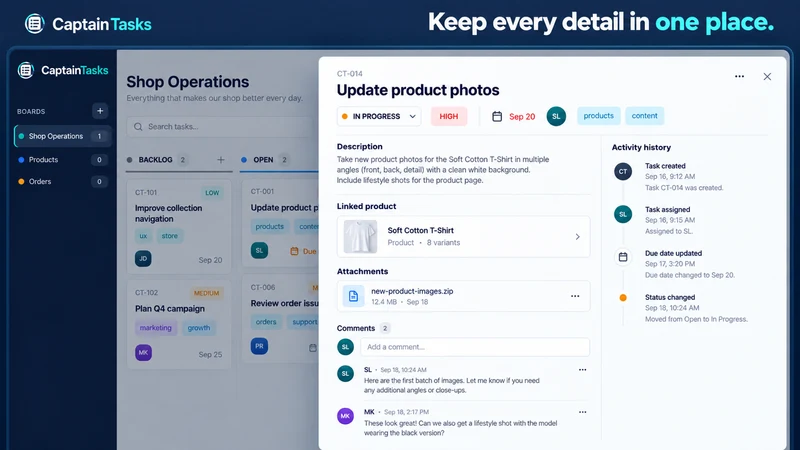Add a task to the Backlog column

pyautogui.click(x=220, y=160)
